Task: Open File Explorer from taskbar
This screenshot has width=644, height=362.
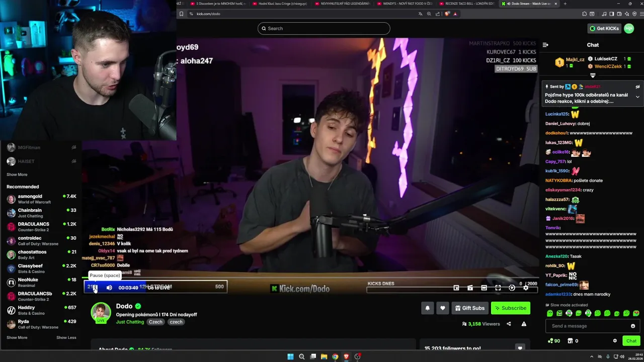Action: (x=324, y=356)
